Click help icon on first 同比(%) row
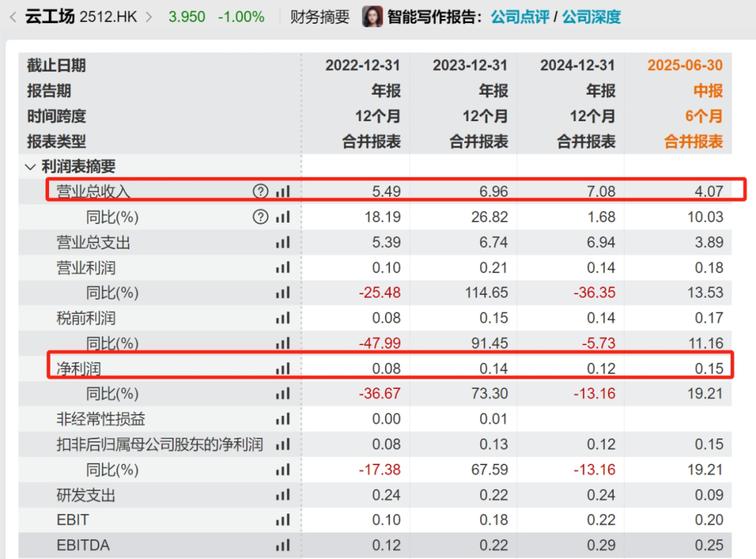 click(260, 217)
